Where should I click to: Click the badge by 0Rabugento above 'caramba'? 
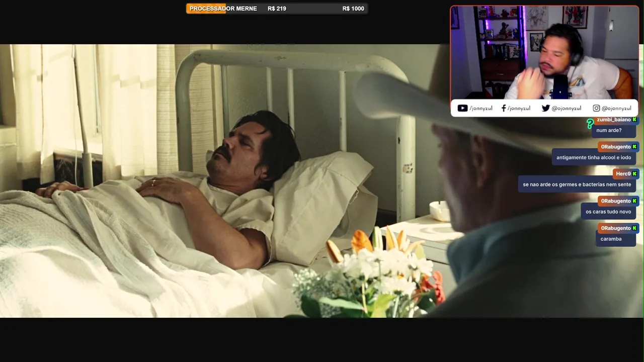pyautogui.click(x=634, y=228)
